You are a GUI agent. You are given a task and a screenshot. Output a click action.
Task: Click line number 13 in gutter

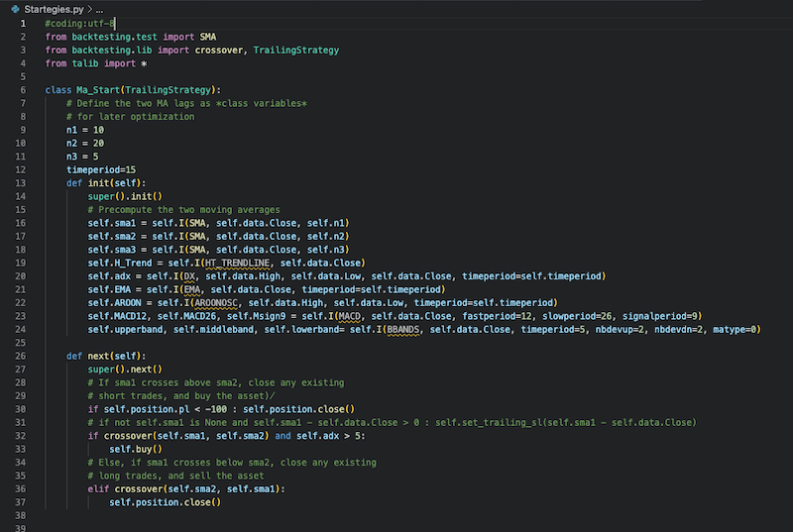click(20, 183)
